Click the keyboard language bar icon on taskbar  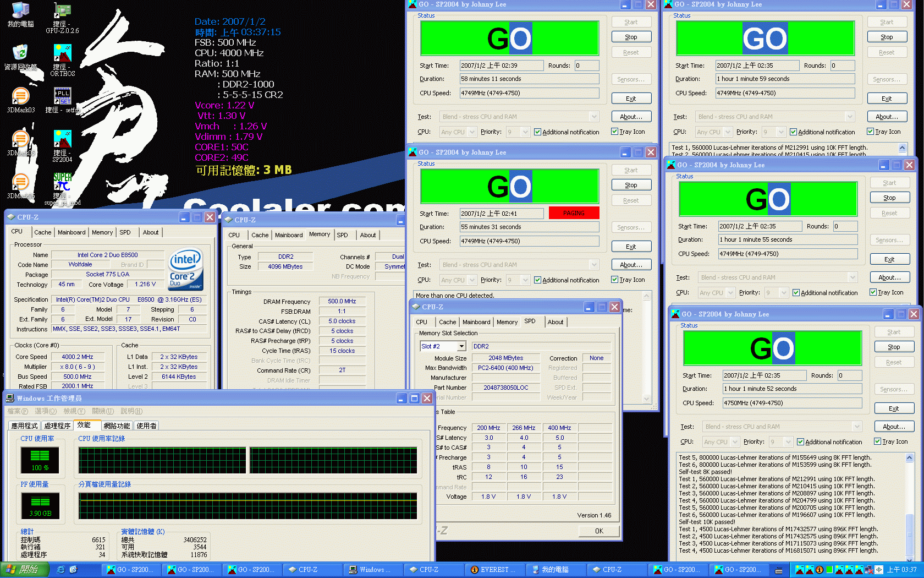779,570
